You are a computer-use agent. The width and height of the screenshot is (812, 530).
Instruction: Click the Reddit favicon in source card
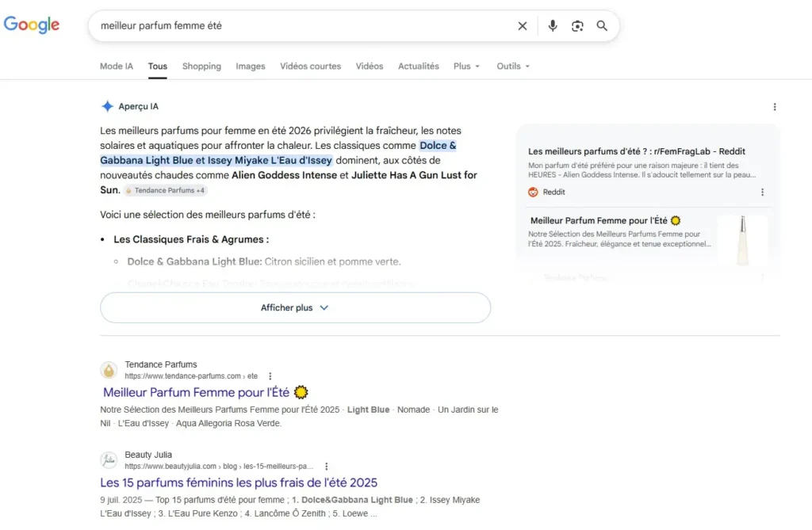533,192
